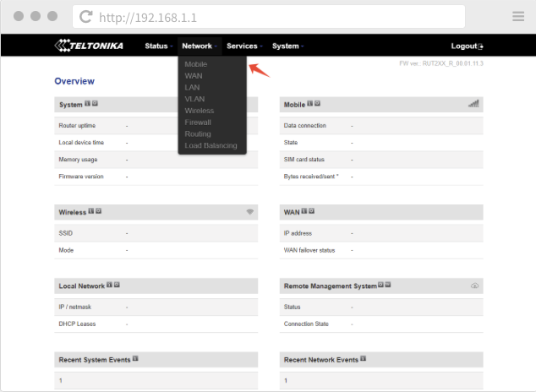536x392 pixels.
Task: Click the Wi-Fi signal icon in Wireless header
Action: (250, 212)
